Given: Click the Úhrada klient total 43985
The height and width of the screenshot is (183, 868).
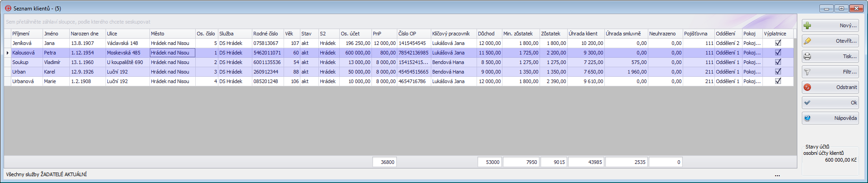Looking at the screenshot, I should [x=586, y=162].
